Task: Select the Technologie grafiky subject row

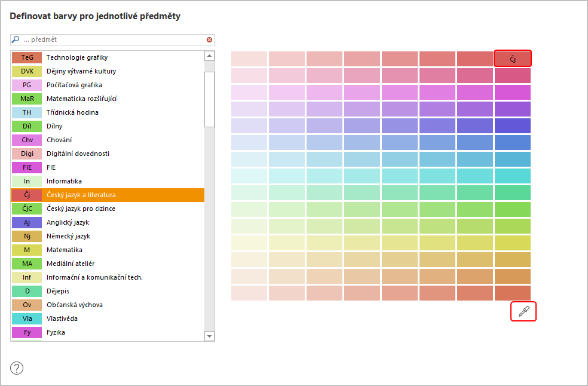Action: (x=108, y=57)
